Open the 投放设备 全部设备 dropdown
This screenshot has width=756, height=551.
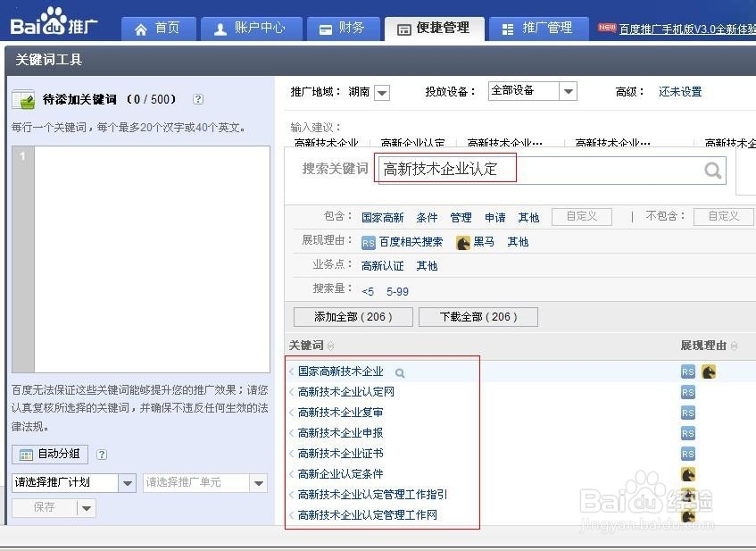tap(568, 90)
